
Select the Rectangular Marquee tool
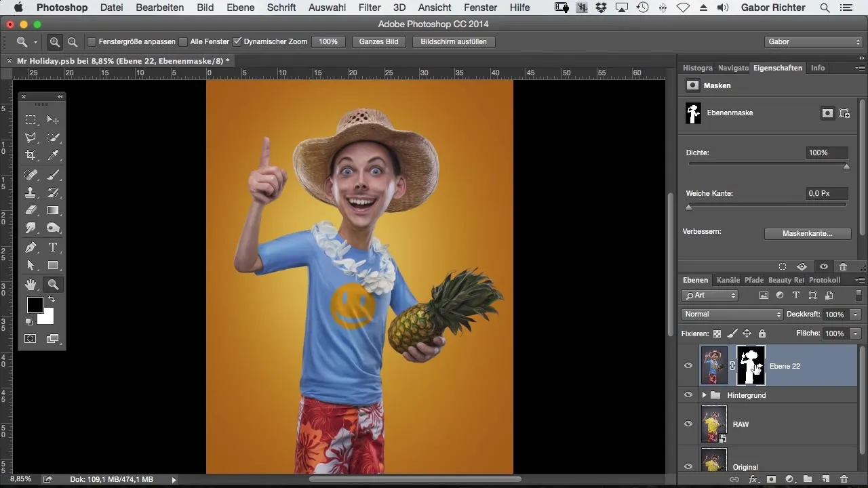[31, 120]
